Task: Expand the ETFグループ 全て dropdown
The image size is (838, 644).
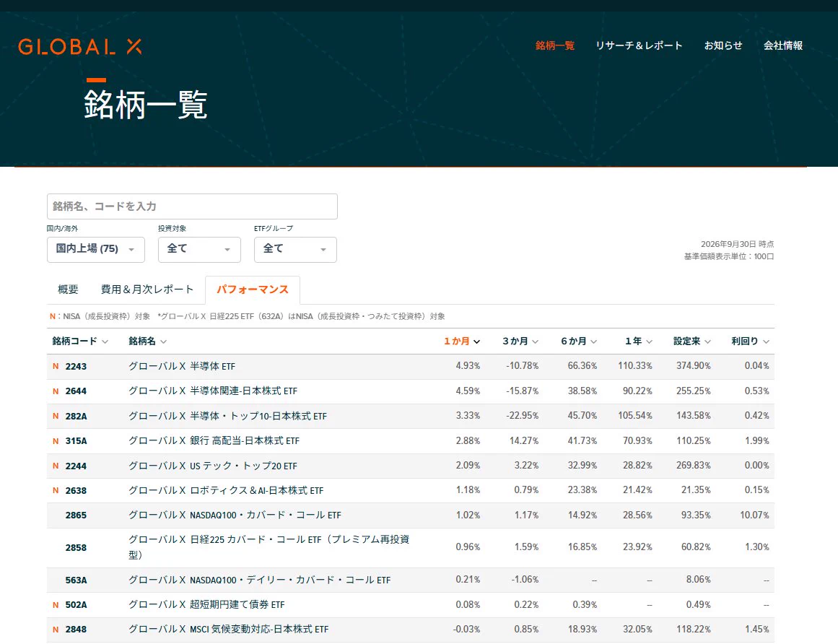Action: 295,250
